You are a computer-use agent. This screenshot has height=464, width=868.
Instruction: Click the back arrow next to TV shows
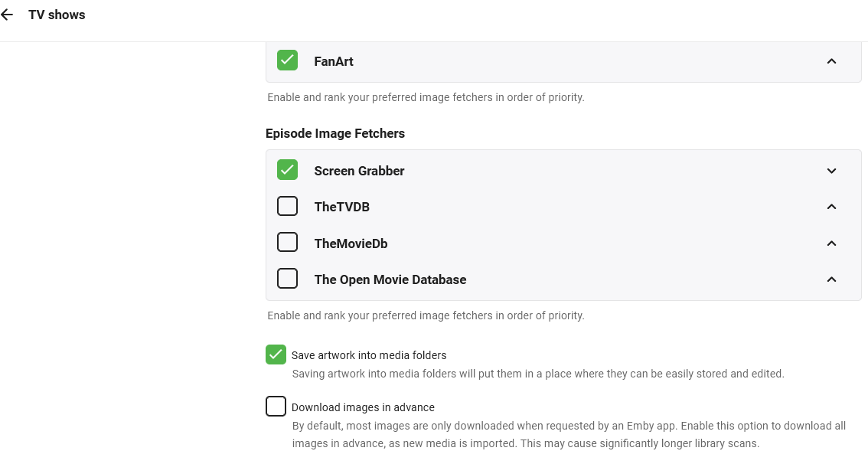coord(8,15)
